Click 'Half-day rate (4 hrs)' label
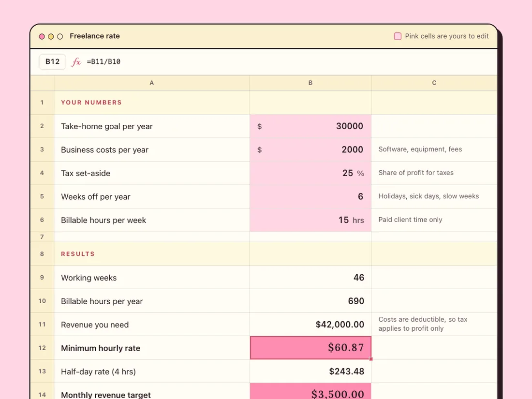Viewport: 532px width, 399px height. click(x=98, y=371)
